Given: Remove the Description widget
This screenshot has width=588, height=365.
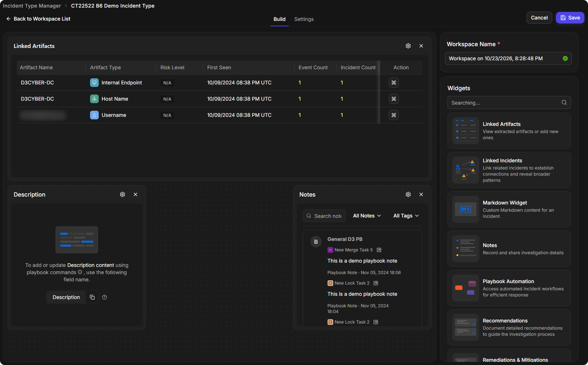Looking at the screenshot, I should pyautogui.click(x=135, y=194).
